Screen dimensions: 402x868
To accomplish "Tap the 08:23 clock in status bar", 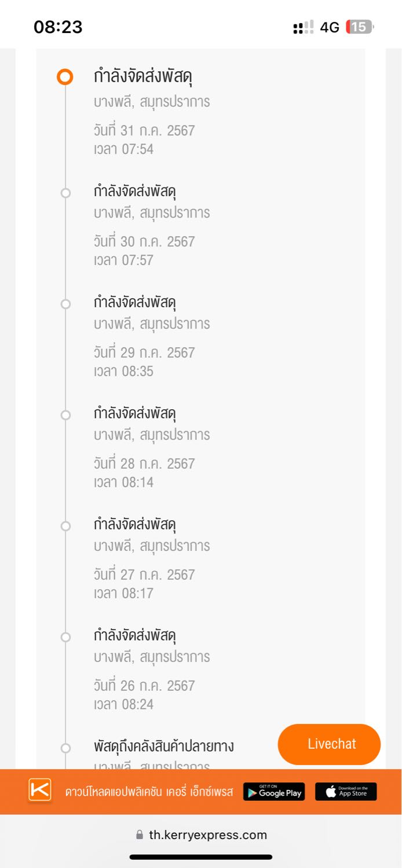I will click(58, 27).
